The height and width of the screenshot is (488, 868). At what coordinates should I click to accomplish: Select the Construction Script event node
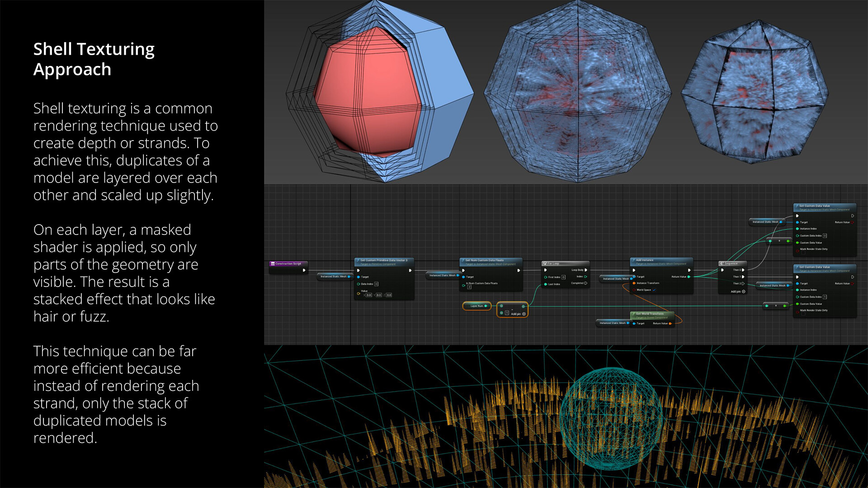click(x=288, y=263)
